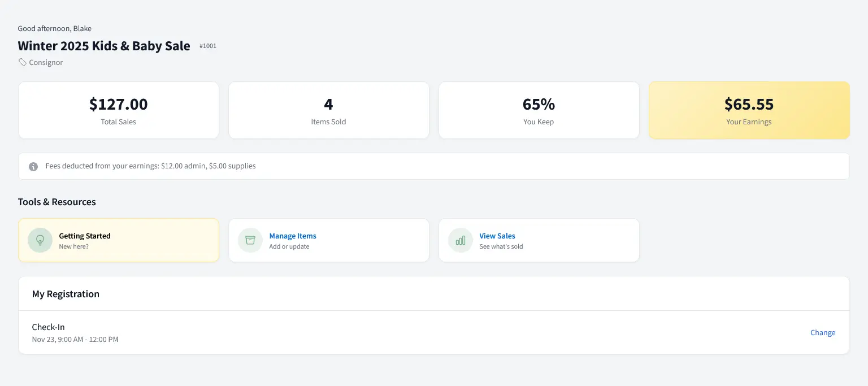
Task: Open View Sales to see what's sold
Action: (x=497, y=236)
